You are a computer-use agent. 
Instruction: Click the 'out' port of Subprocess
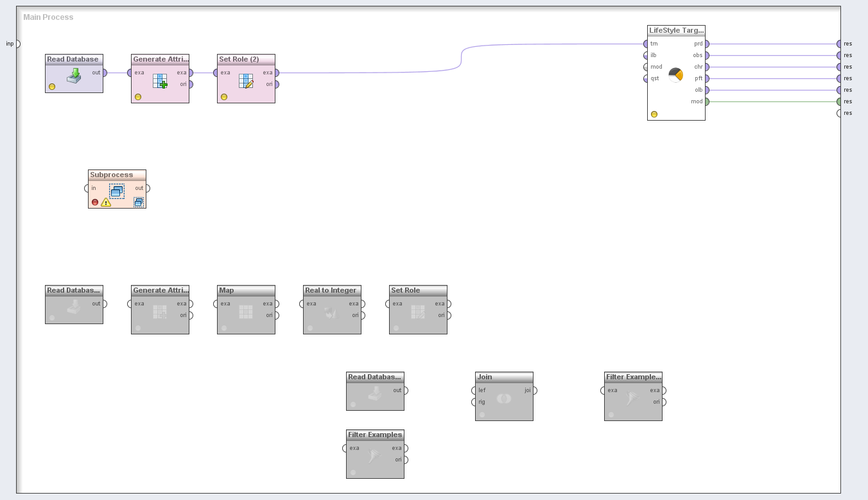pyautogui.click(x=148, y=188)
